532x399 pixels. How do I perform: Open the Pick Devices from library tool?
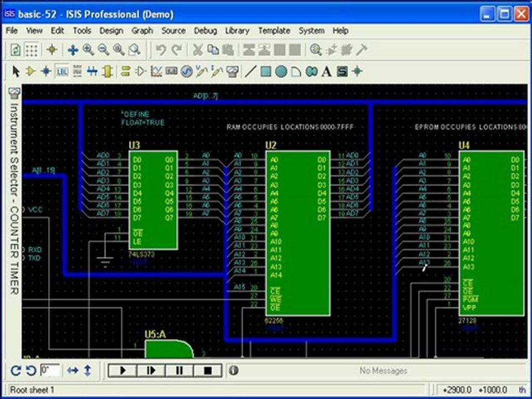tap(315, 50)
